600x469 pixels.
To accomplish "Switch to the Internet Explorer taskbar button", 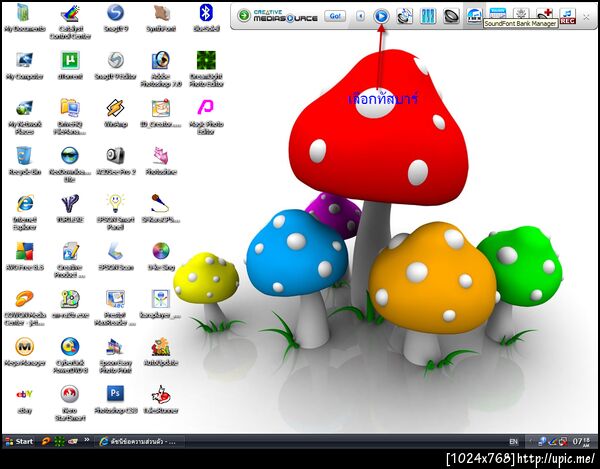I will 139,441.
